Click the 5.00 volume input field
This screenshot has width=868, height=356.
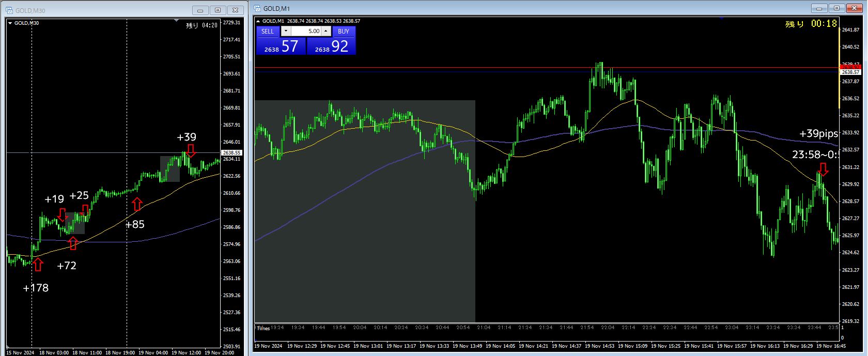click(x=306, y=31)
